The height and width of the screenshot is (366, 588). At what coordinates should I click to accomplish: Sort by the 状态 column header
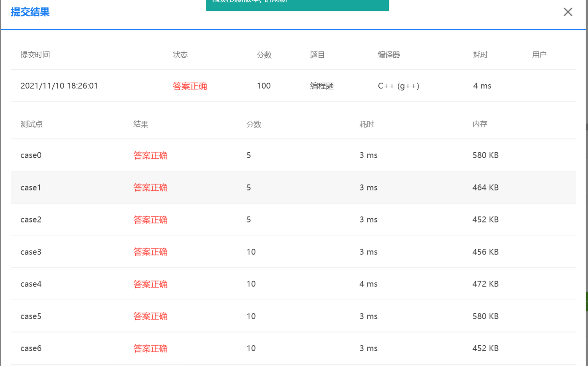tap(180, 55)
